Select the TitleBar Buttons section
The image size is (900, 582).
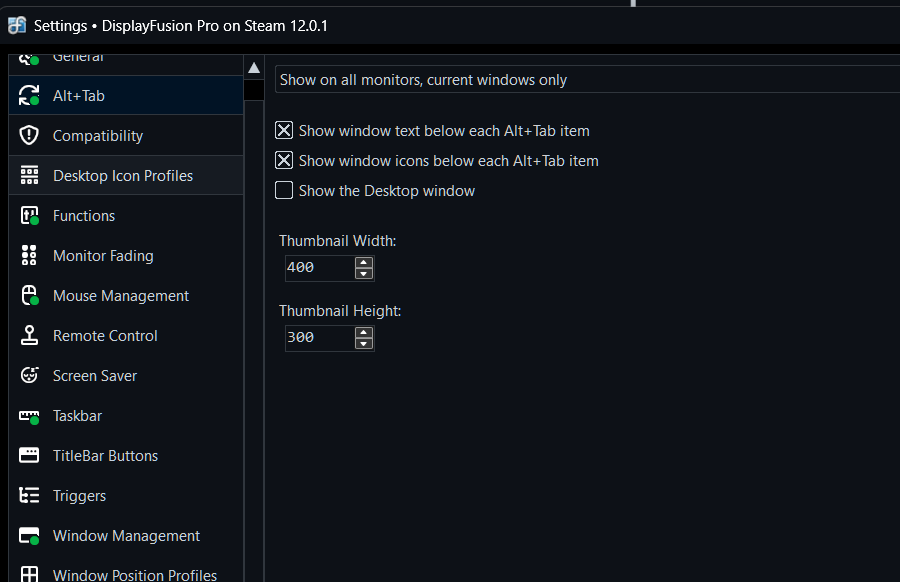pos(105,456)
